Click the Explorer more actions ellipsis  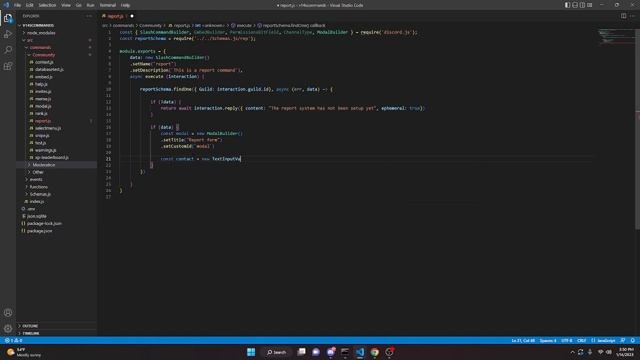[89, 16]
